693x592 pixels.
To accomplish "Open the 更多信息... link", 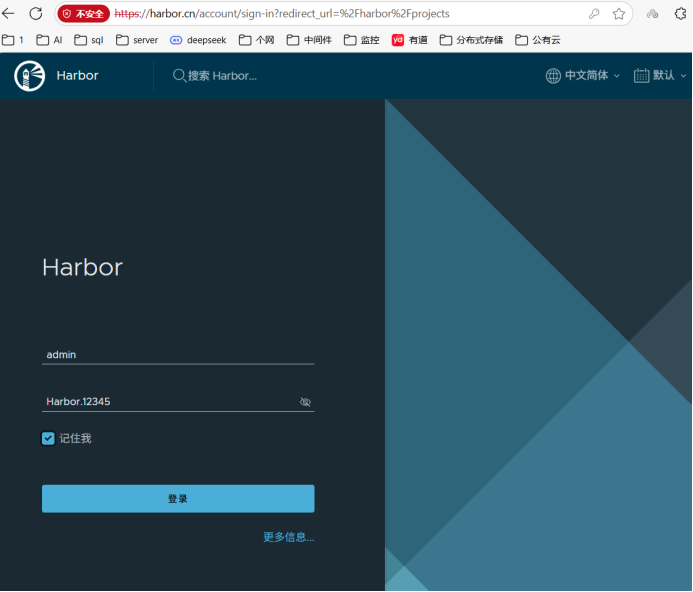I will pos(288,537).
